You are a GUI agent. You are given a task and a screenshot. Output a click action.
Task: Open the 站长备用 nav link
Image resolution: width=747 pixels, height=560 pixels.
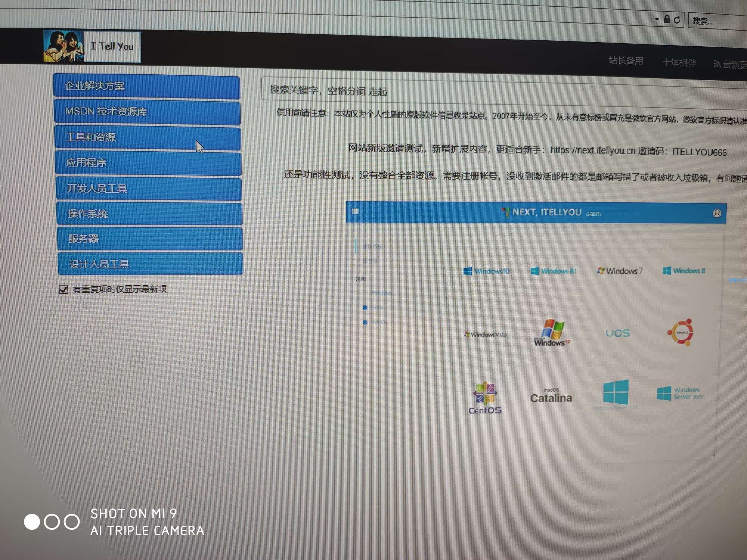[626, 61]
